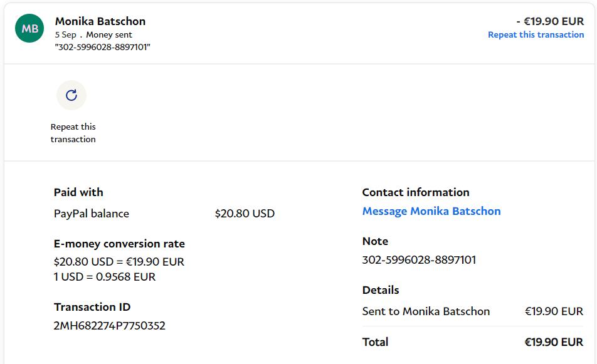Click the note number under the Note heading
Screen dimensions: 597x364
[419, 260]
